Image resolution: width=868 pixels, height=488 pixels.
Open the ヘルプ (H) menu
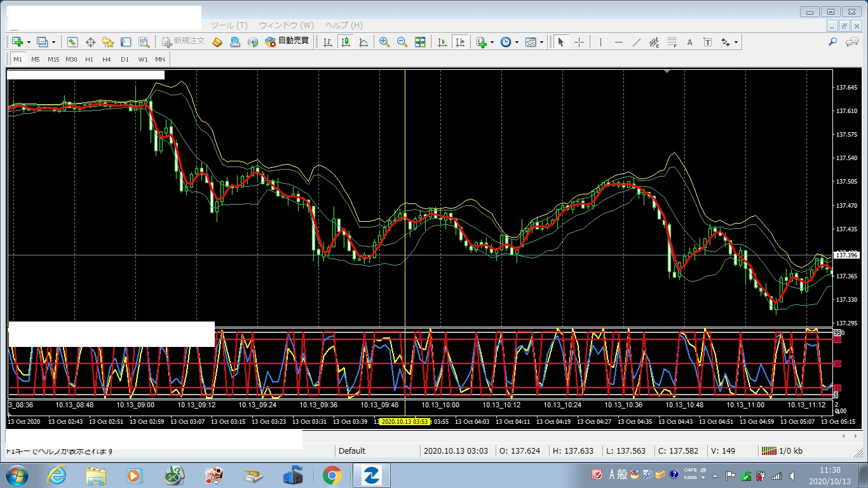344,25
